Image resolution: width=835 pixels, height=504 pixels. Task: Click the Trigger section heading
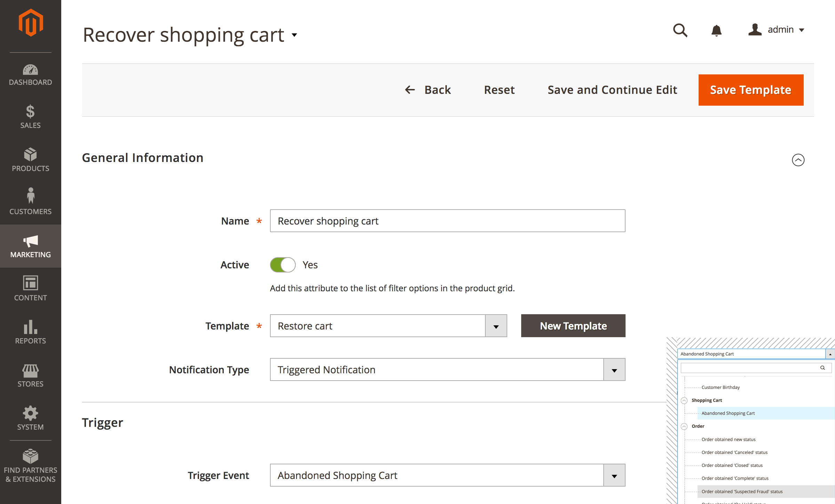tap(102, 423)
